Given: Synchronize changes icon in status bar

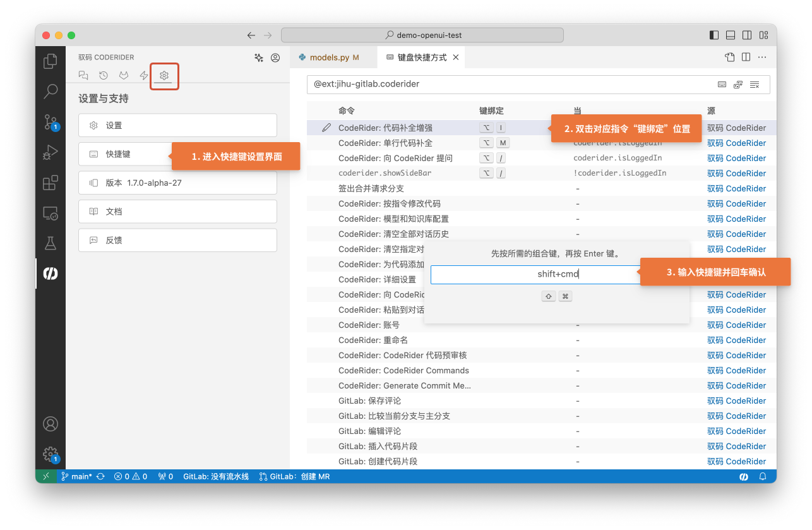Looking at the screenshot, I should (100, 476).
